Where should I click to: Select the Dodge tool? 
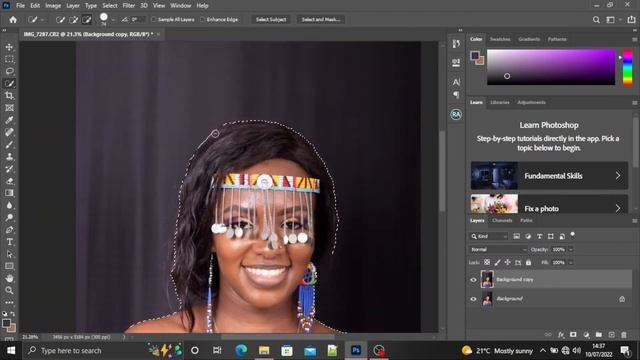tap(9, 218)
